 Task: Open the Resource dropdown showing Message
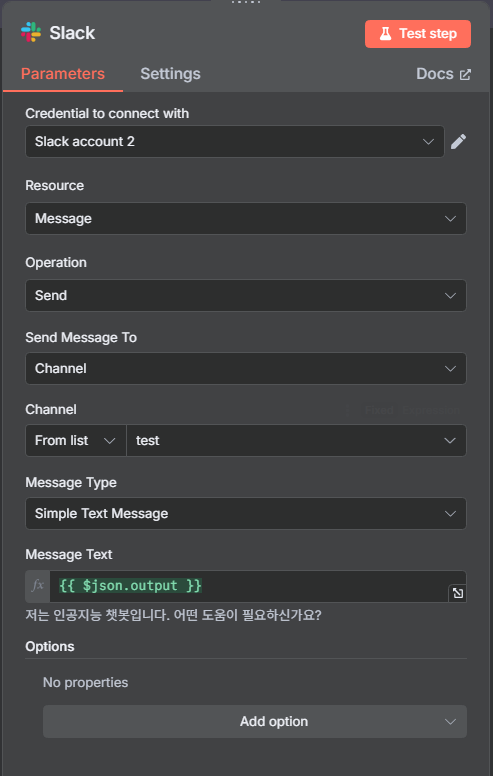[246, 218]
